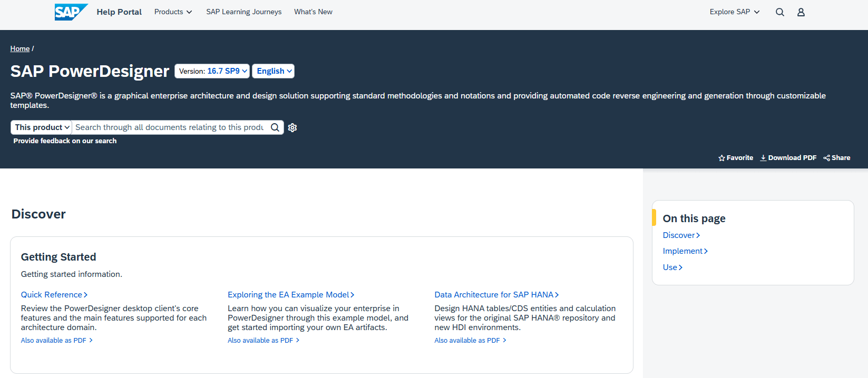Open search settings gear icon
The image size is (868, 378).
[292, 127]
